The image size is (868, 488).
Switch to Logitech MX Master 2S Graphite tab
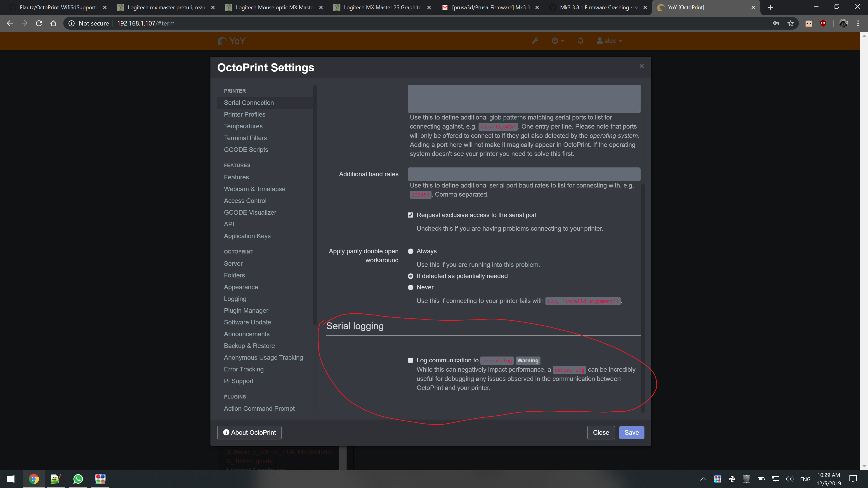click(382, 7)
